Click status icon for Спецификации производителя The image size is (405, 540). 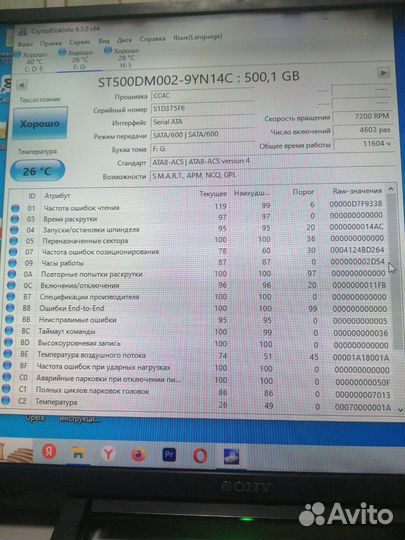(x=10, y=297)
